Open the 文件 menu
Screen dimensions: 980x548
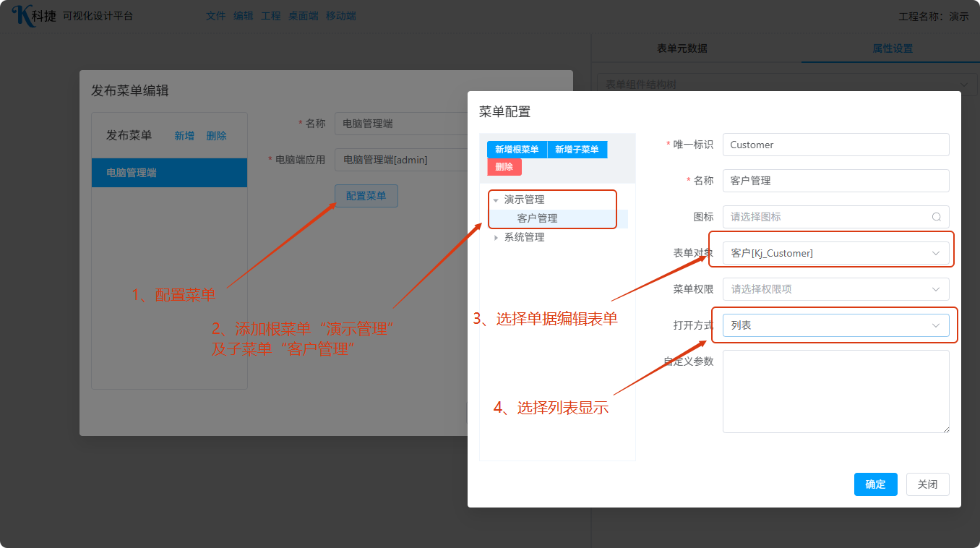(215, 16)
